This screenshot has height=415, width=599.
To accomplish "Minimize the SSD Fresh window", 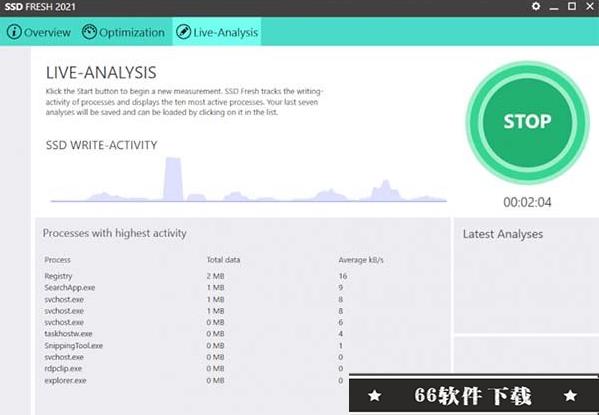I will tap(554, 7).
